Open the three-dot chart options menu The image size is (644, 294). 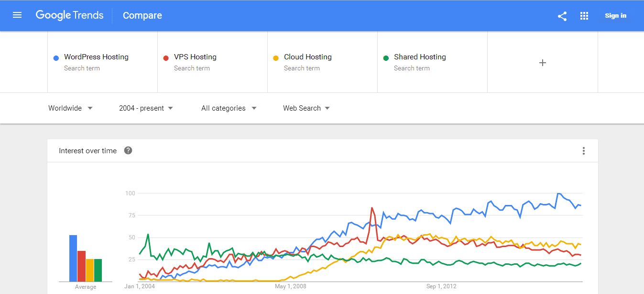584,151
